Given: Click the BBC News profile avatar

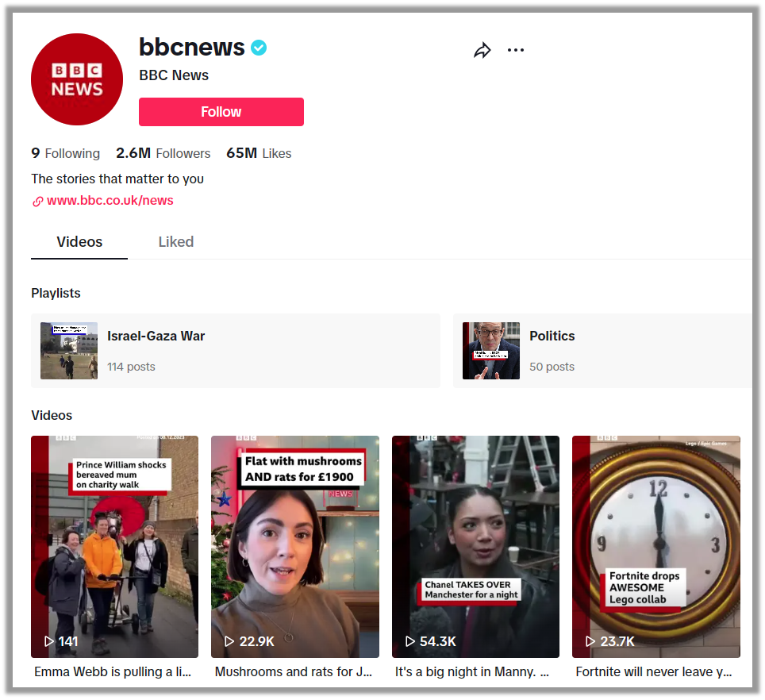Looking at the screenshot, I should tap(77, 79).
